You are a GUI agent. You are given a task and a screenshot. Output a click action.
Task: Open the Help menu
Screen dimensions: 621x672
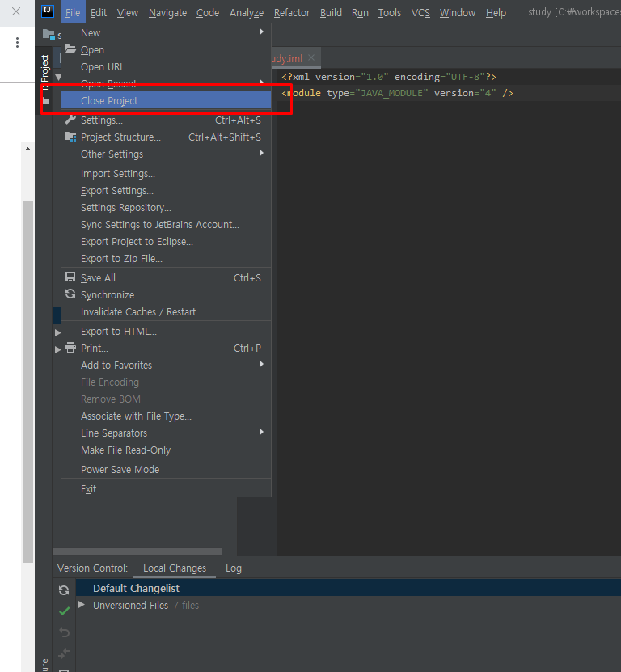pyautogui.click(x=496, y=12)
